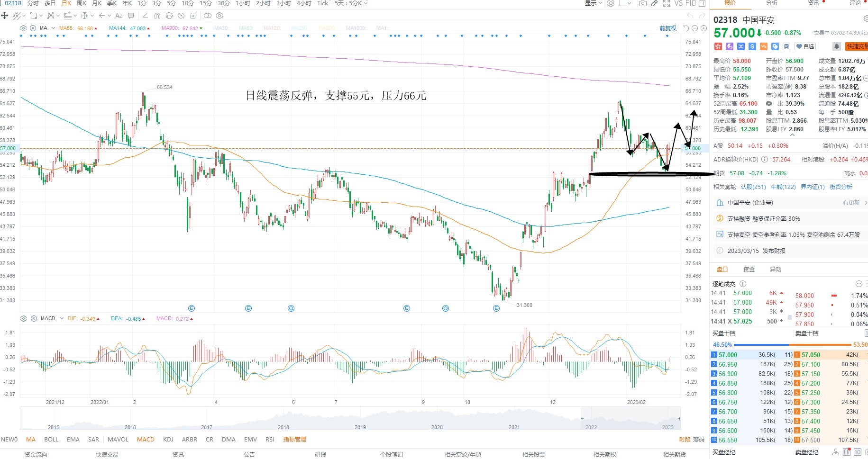
Task: Expand the 中国平安 (企业号) row chevron
Action: [x=866, y=202]
